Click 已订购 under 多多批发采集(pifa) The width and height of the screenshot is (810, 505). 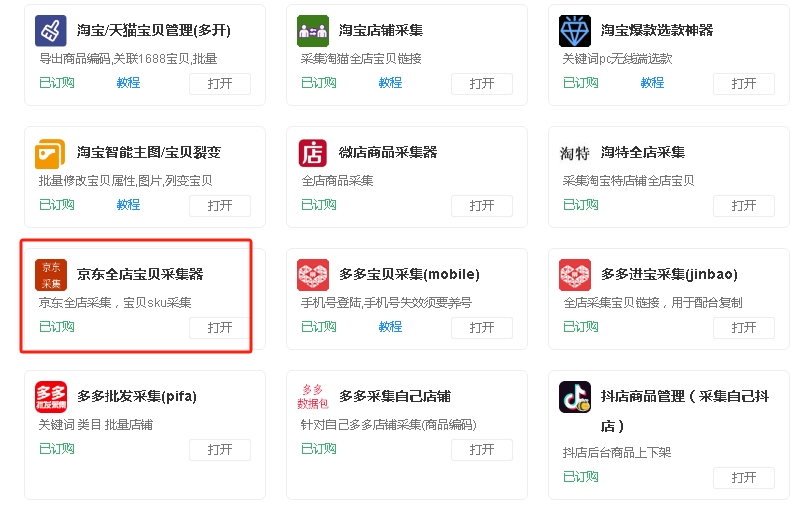coord(57,449)
